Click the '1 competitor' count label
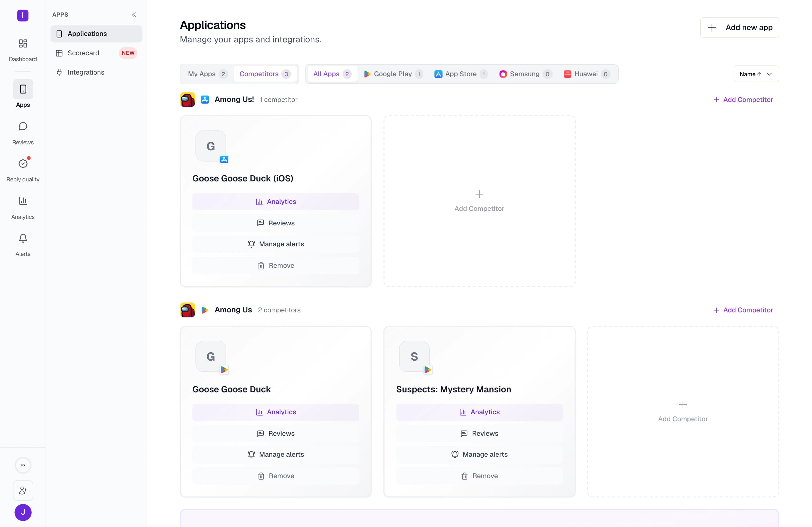 coord(278,100)
